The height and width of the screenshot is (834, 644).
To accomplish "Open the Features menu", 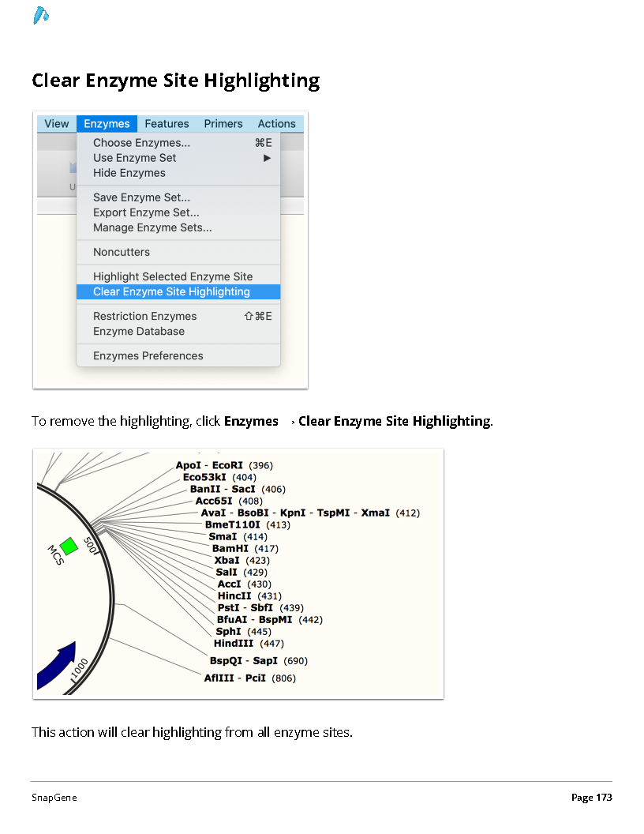I will 167,123.
